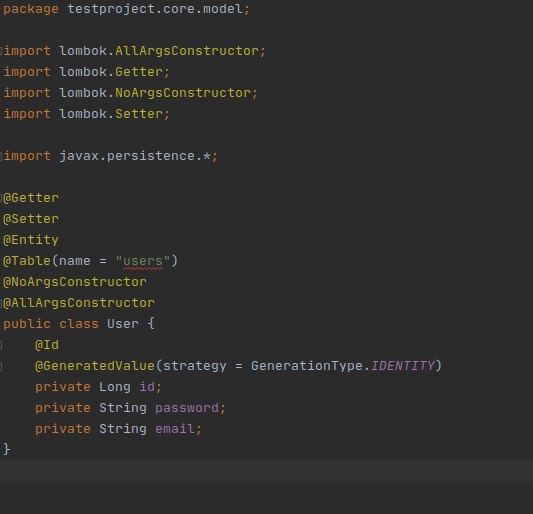The image size is (533, 514).
Task: Click the @Entity annotation
Action: point(31,240)
